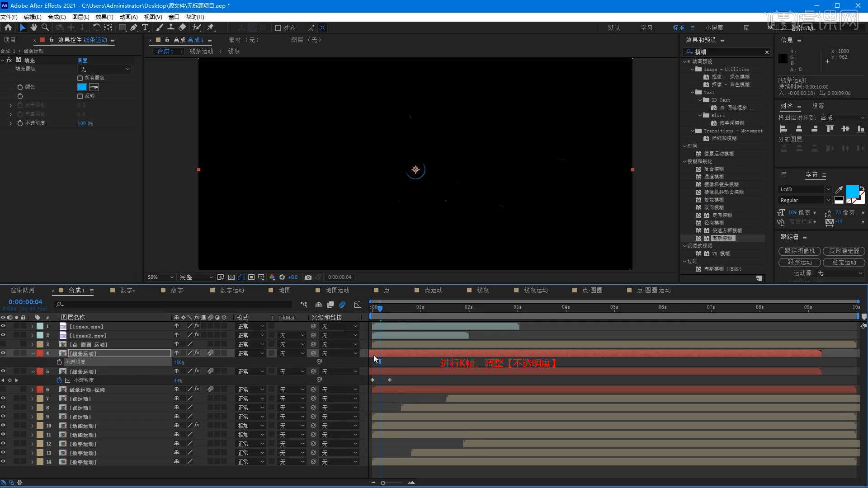Switch to the 地图运动 timeline tab
The image size is (868, 488).
pyautogui.click(x=337, y=290)
